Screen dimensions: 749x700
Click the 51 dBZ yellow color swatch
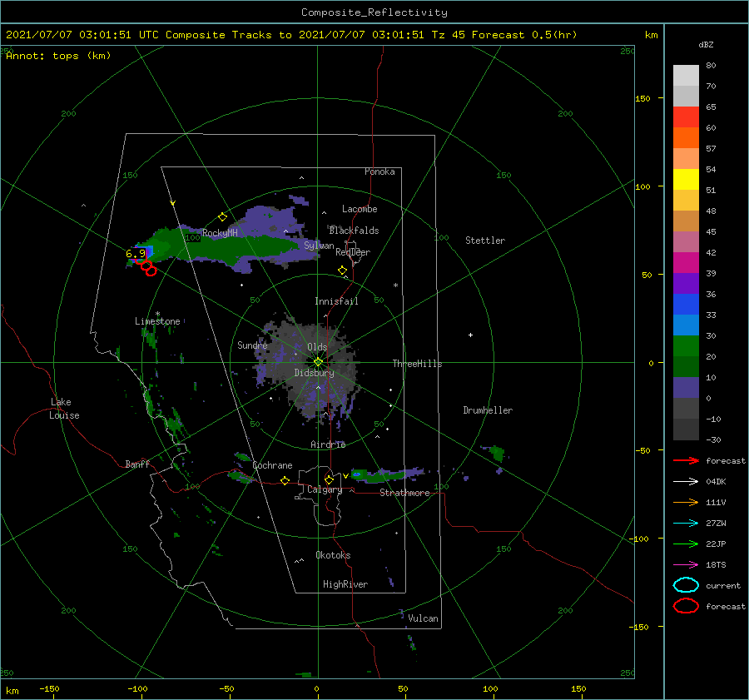click(686, 180)
